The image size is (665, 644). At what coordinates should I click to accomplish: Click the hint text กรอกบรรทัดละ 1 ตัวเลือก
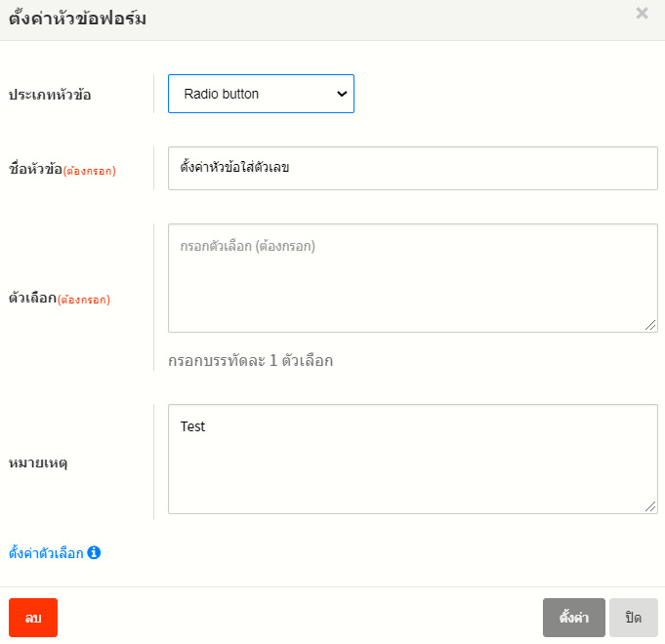pyautogui.click(x=250, y=361)
